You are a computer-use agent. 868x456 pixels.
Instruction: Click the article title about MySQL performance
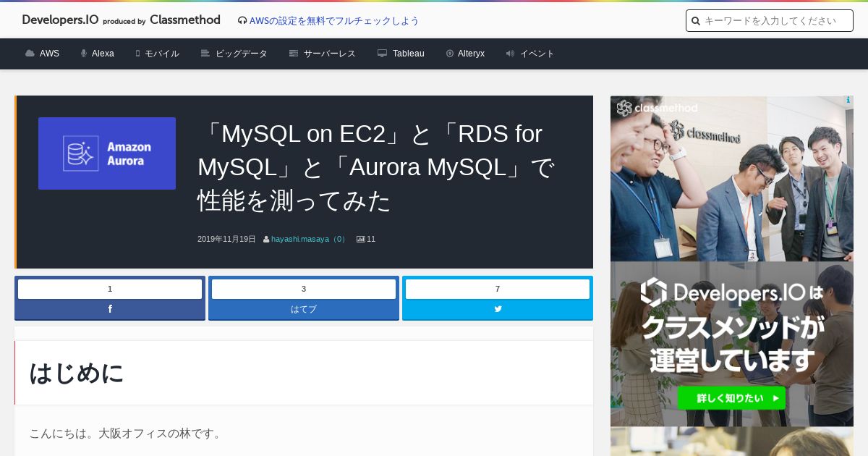point(376,167)
